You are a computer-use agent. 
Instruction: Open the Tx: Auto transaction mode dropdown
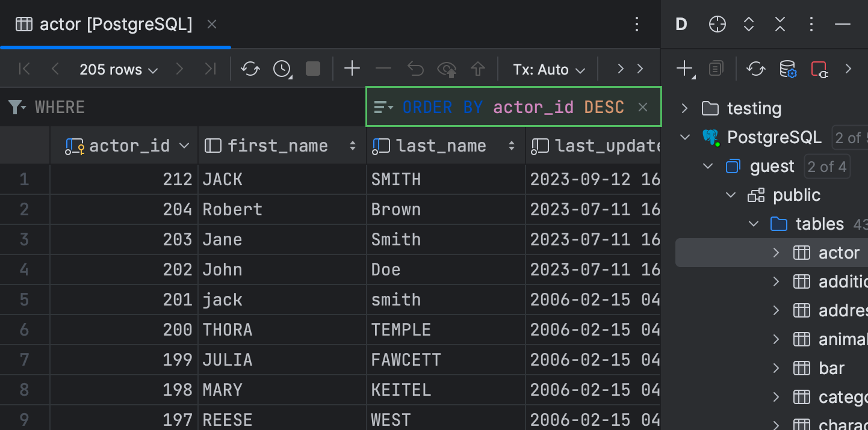(x=548, y=69)
